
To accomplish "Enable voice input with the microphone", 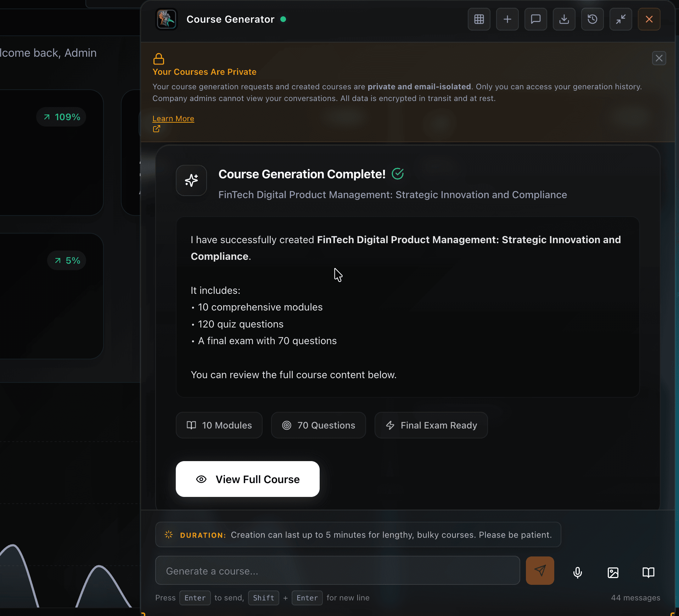I will pyautogui.click(x=577, y=572).
